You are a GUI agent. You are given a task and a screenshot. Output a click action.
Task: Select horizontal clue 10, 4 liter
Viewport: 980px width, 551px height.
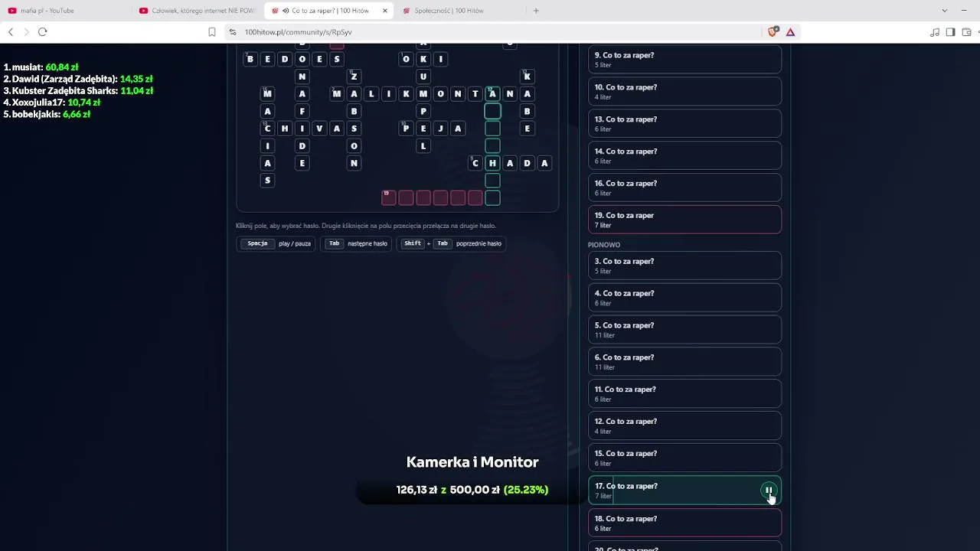tap(684, 92)
